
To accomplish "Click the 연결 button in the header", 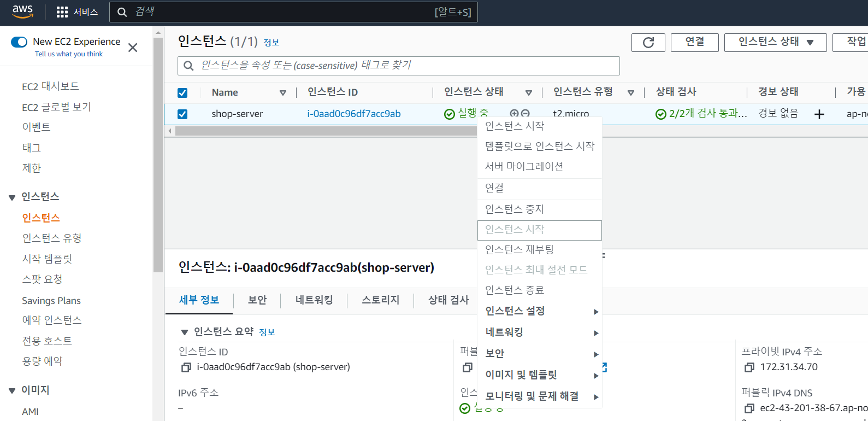I will click(x=695, y=43).
